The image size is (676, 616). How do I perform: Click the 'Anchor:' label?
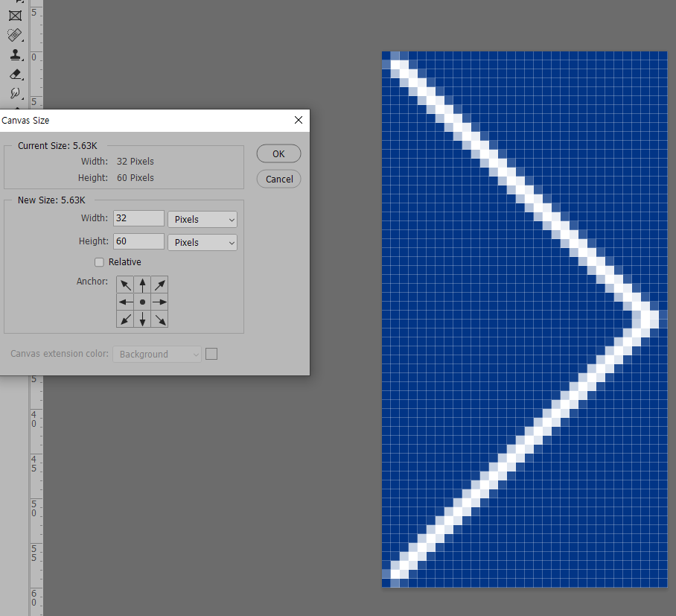(92, 282)
